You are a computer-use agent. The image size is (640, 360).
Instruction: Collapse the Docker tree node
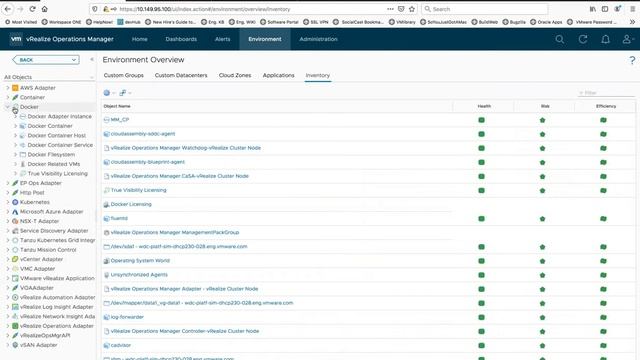[7, 107]
